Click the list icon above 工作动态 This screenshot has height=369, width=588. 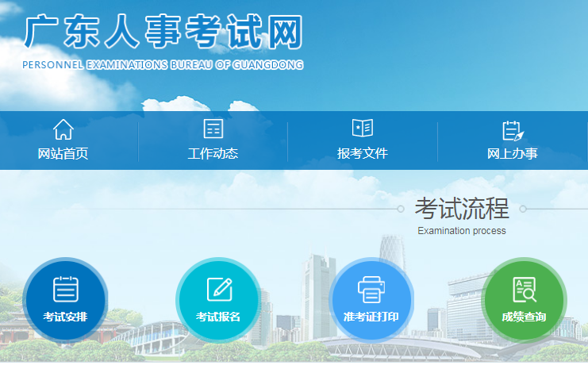213,129
